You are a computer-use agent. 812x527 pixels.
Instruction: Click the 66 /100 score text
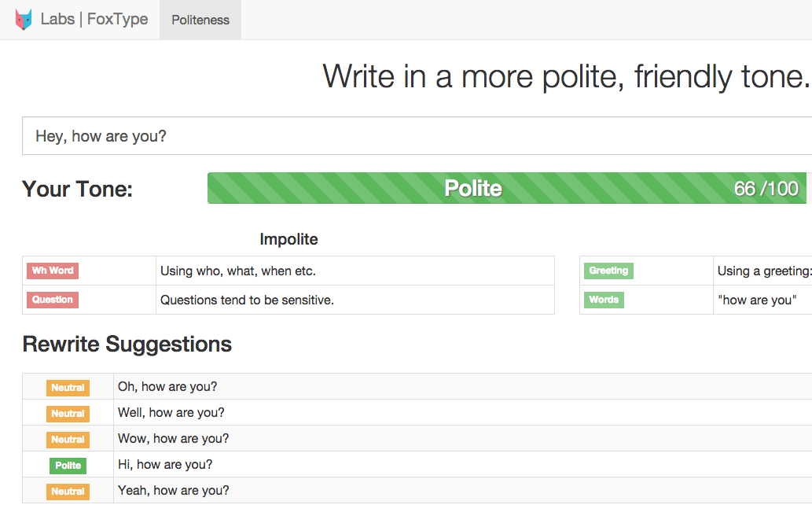click(x=766, y=189)
